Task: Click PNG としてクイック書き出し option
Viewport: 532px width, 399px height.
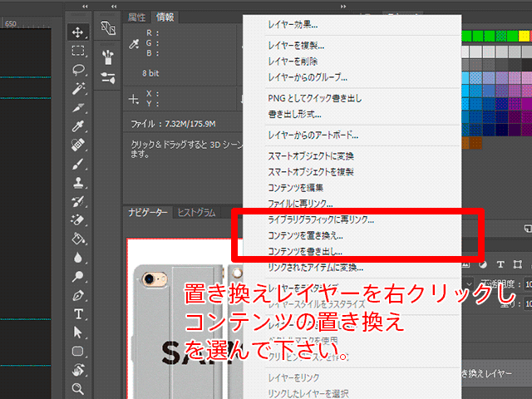Action: click(x=315, y=98)
